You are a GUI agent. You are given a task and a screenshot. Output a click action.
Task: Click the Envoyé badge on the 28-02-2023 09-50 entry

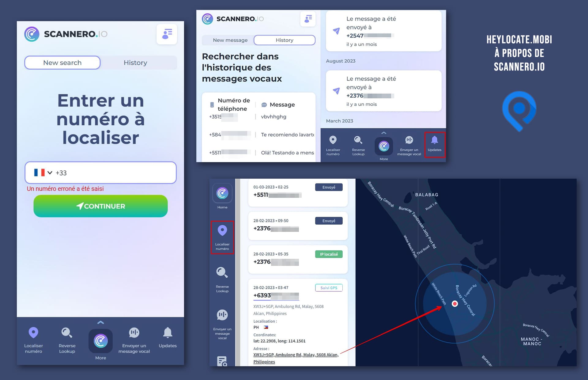(x=329, y=221)
